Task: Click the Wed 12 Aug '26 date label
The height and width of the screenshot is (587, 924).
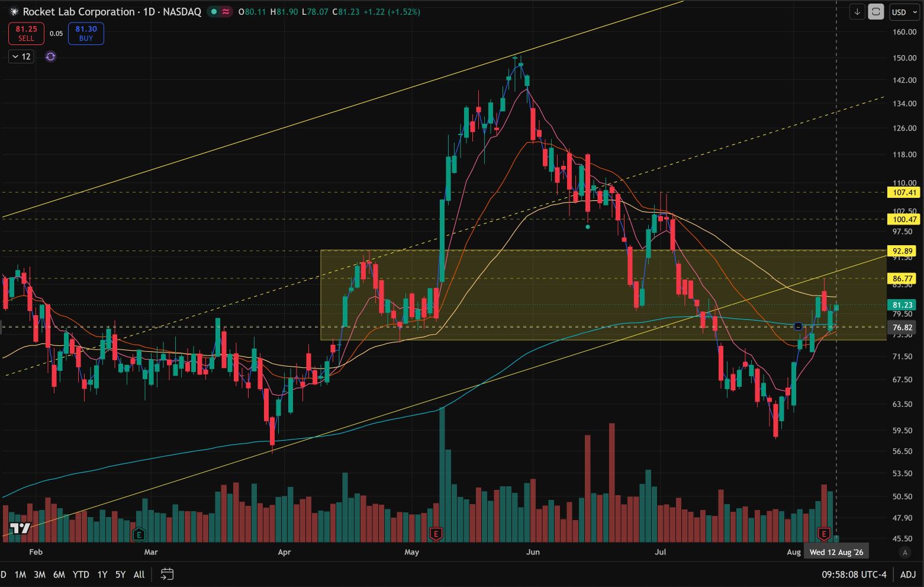Action: coord(836,552)
